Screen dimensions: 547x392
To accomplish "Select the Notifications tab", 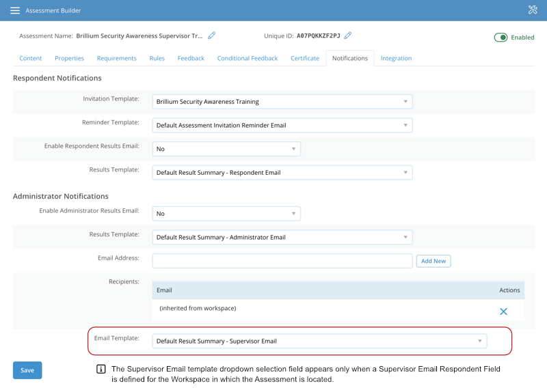I will [350, 58].
